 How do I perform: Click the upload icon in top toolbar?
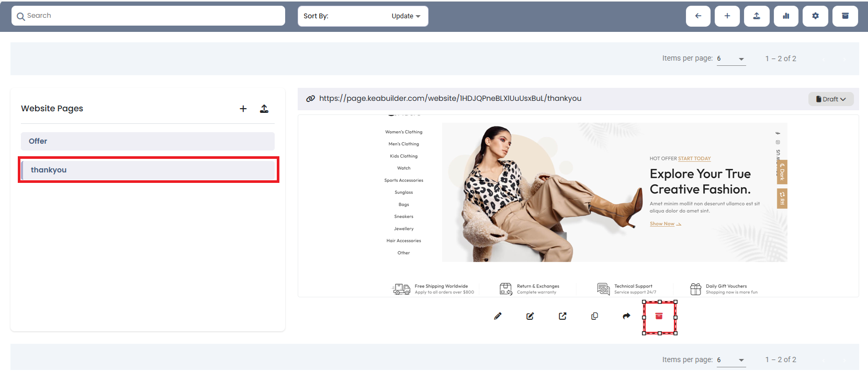pos(757,16)
